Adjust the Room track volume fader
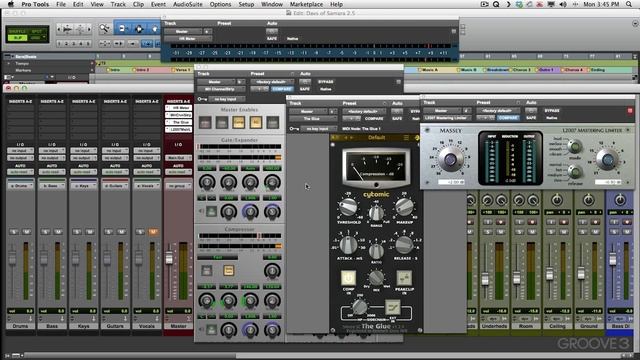Screen dimensions: 640x360 coord(517,278)
